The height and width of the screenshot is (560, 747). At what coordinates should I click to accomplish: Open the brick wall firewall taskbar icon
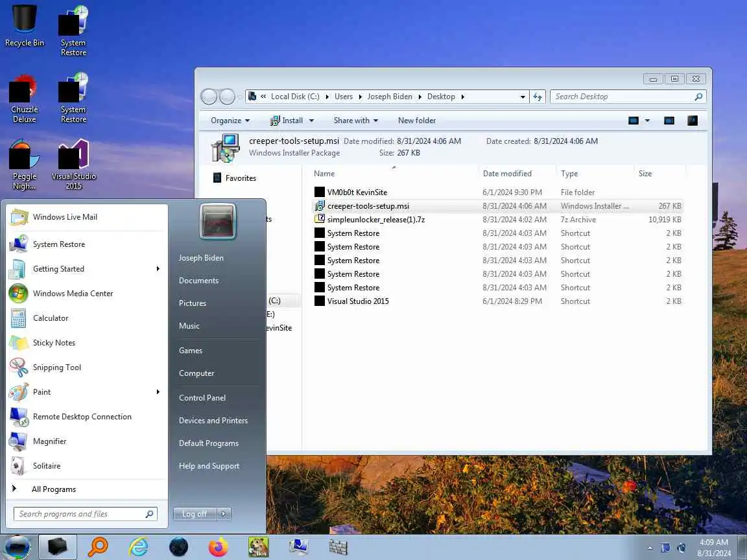(338, 547)
